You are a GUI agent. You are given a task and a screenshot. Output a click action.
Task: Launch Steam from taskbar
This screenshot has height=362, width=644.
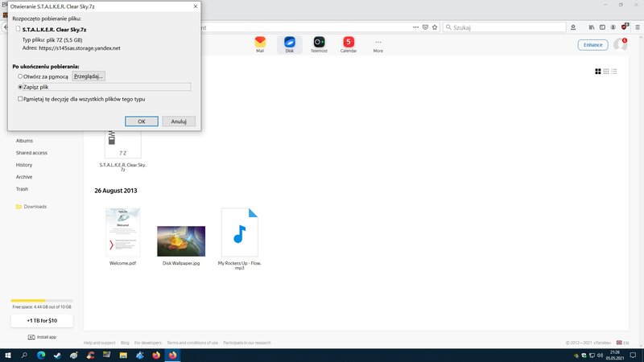pos(57,356)
